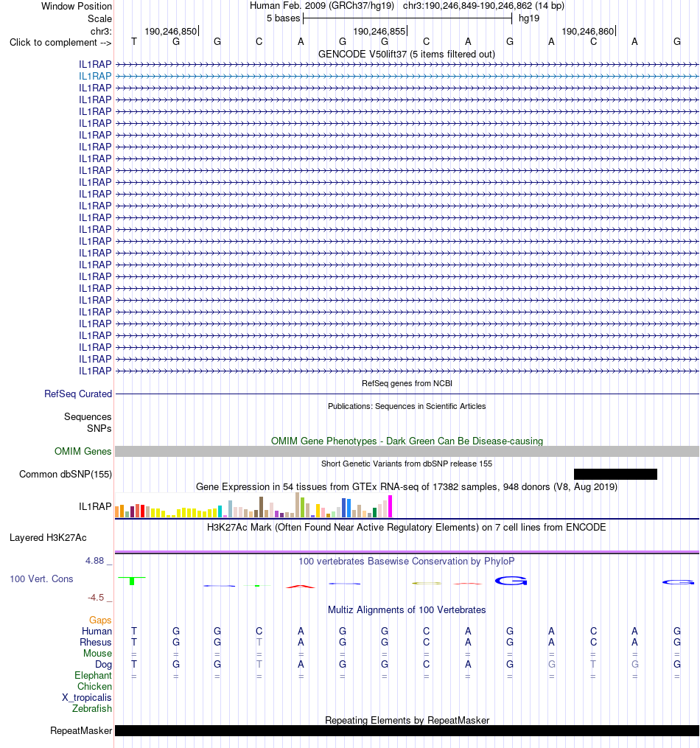
Task: Click the position text 'chr3:190,246,849-190,246,862 (14 bp)'
Action: pyautogui.click(x=483, y=6)
